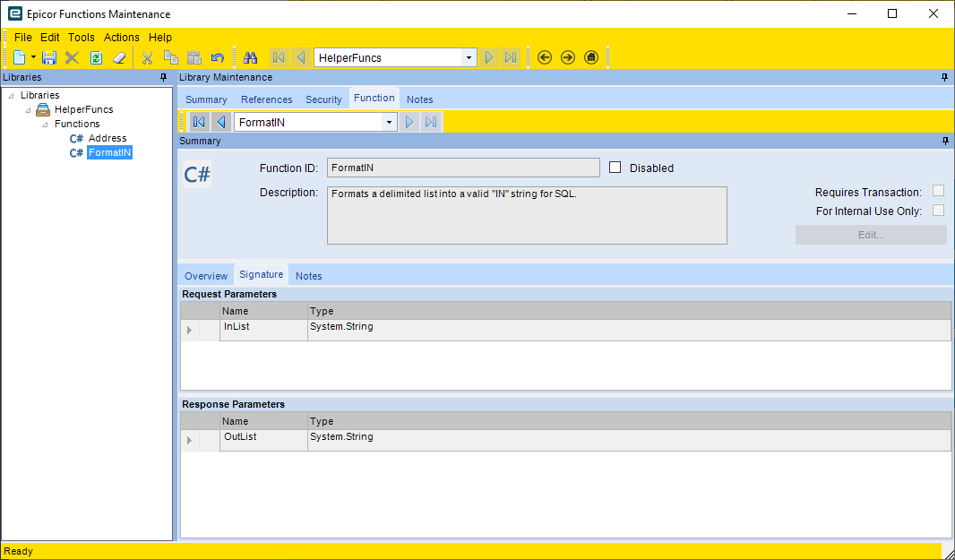Click the Edit... button
The width and height of the screenshot is (955, 560).
coord(871,235)
